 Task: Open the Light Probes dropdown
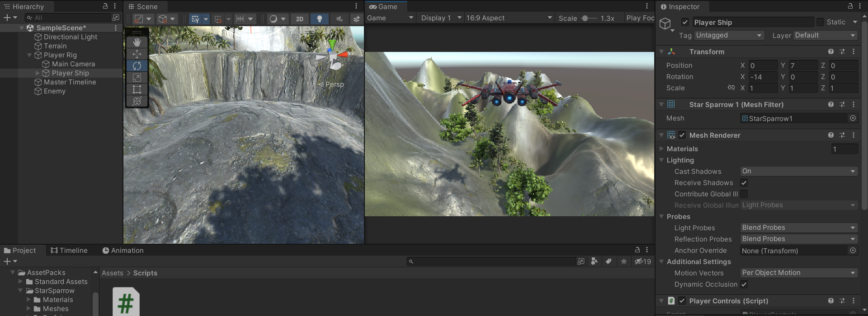(x=799, y=228)
